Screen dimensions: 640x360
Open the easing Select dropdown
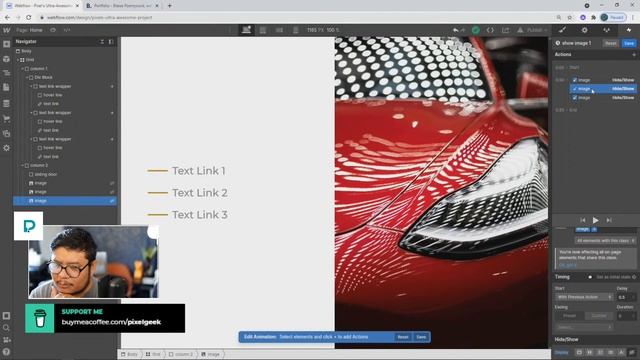click(584, 327)
